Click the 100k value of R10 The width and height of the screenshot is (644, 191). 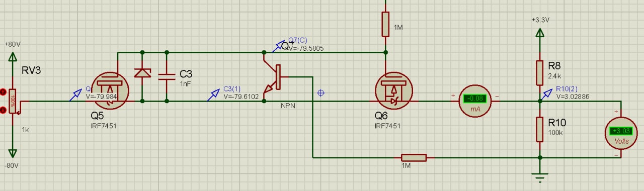(x=555, y=133)
